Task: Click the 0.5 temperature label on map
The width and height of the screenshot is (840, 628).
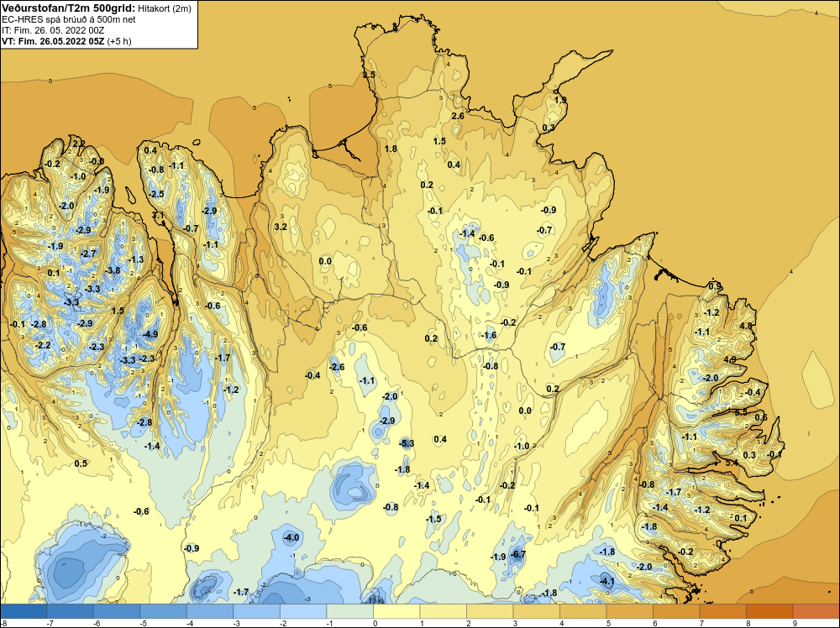Action: (x=81, y=463)
